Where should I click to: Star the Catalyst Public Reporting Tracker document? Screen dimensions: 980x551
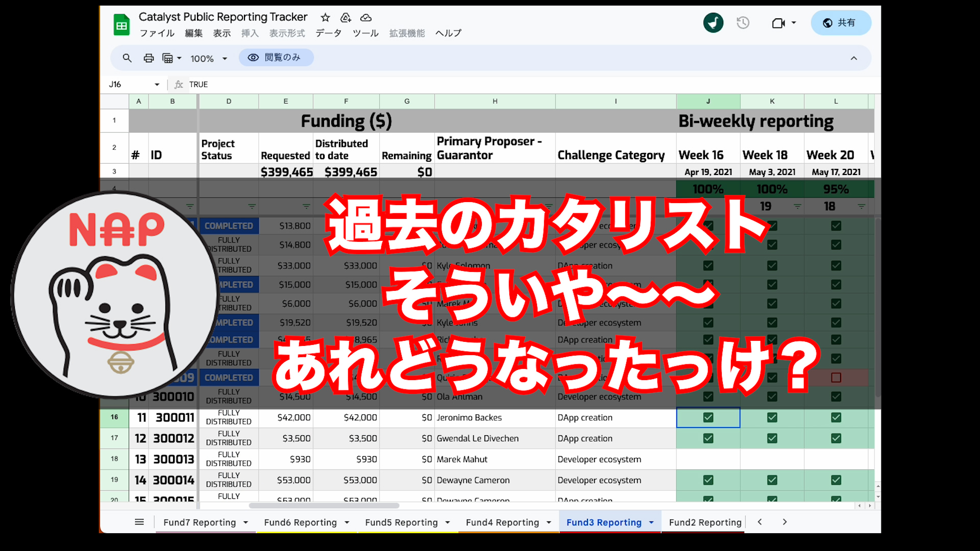click(325, 18)
